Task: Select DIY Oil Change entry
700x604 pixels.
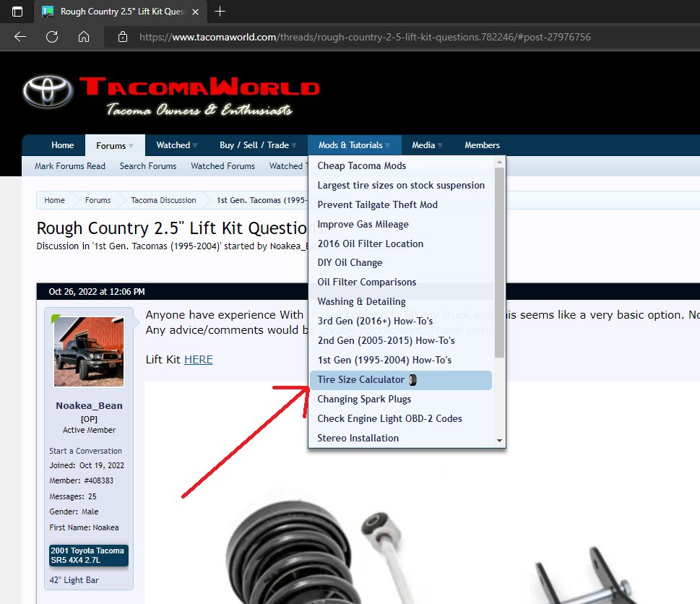Action: click(401, 262)
